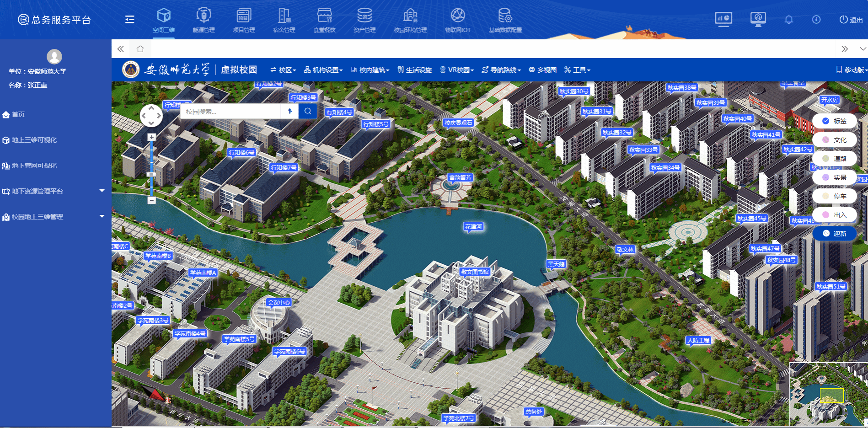Click the 学苑南楼5号 building label
The height and width of the screenshot is (428, 868).
click(239, 339)
